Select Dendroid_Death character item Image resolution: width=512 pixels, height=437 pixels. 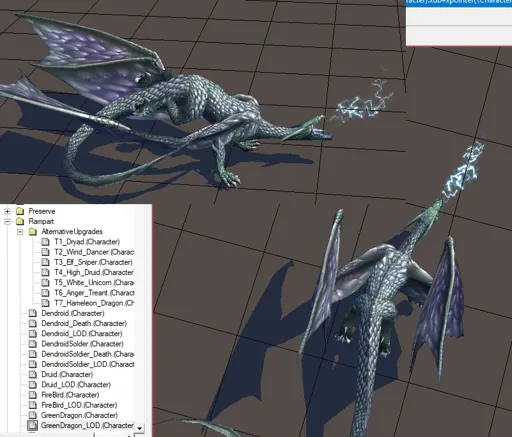[x=84, y=324]
